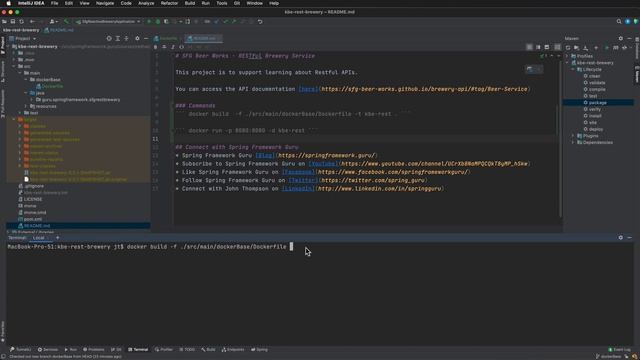Expand the Plugins node in Maven

pyautogui.click(x=573, y=136)
